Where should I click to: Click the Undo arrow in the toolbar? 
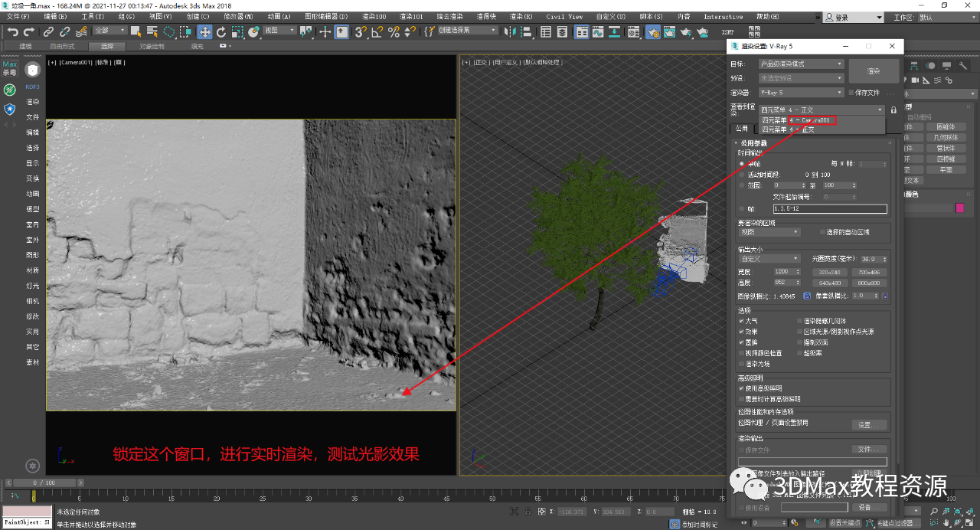coord(12,31)
